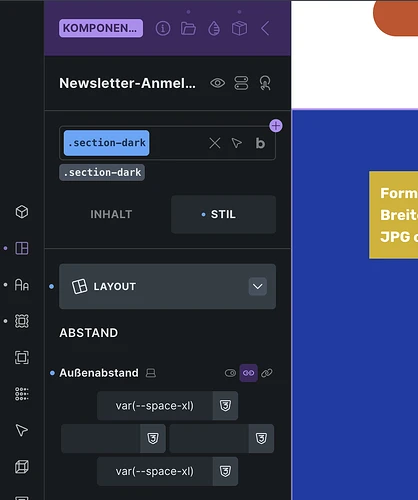The width and height of the screenshot is (418, 500).
Task: Select the spacing frame icon in sidebar
Action: [x=22, y=321]
